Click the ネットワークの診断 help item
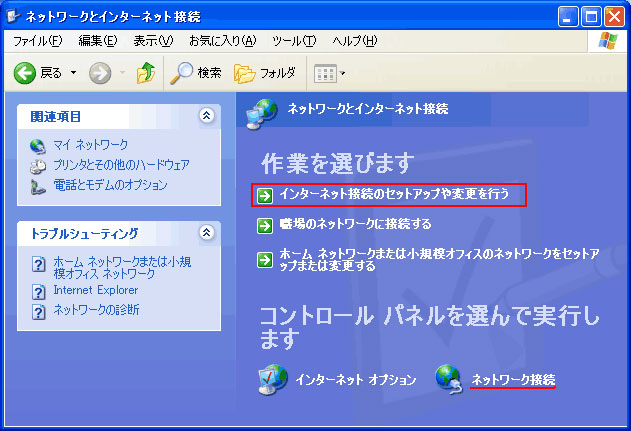The width and height of the screenshot is (631, 431). tap(96, 310)
